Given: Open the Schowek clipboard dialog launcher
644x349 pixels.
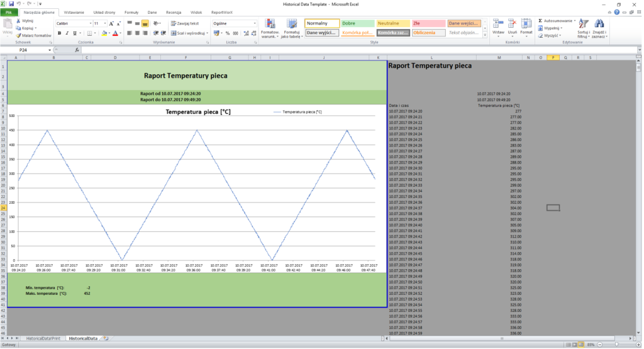Looking at the screenshot, I should pos(51,42).
